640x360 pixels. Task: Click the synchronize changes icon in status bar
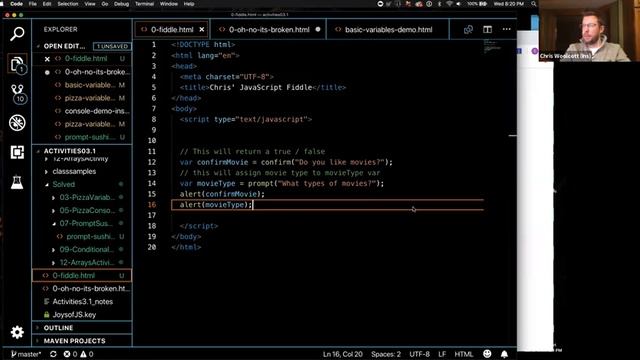coord(53,354)
